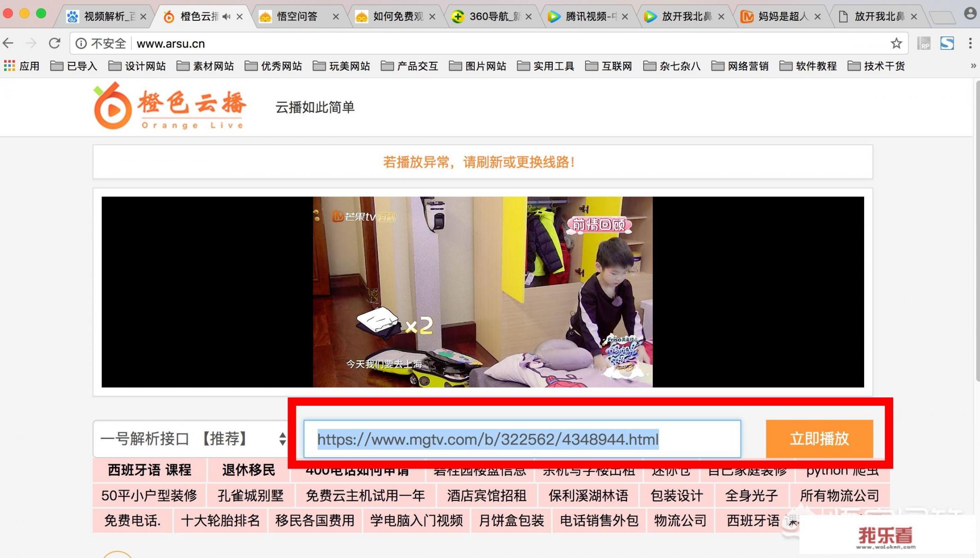Open the 全身光子 link

(x=752, y=496)
